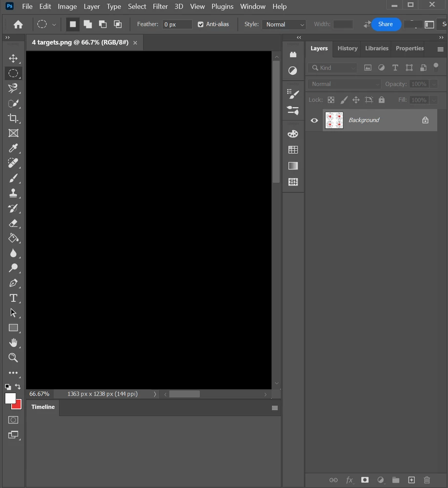Open the Image menu
This screenshot has width=448, height=488.
tap(67, 6)
